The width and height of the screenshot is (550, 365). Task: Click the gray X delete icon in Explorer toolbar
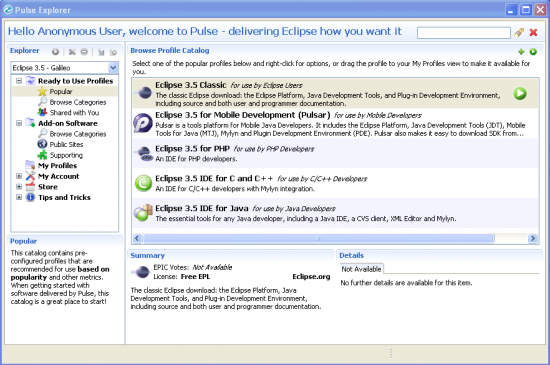pos(72,52)
